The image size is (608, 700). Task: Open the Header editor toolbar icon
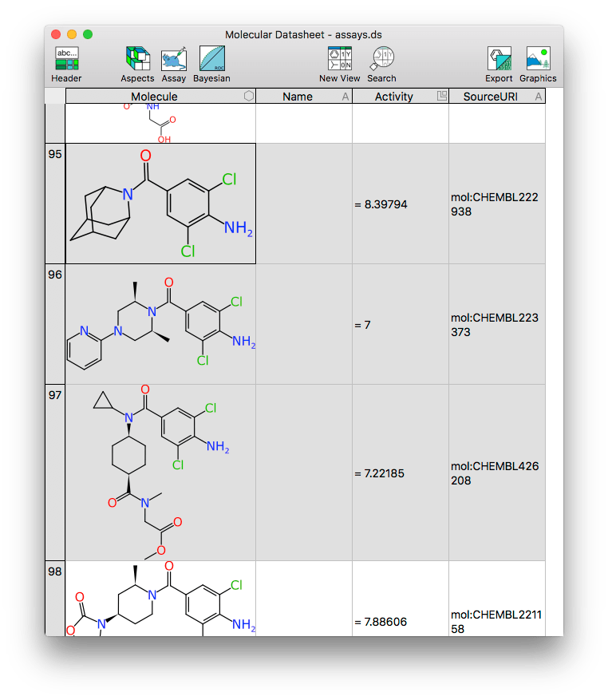point(66,59)
